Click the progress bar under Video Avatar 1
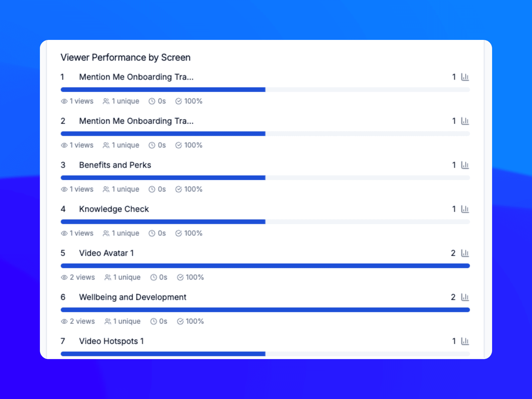The height and width of the screenshot is (399, 532). click(265, 266)
